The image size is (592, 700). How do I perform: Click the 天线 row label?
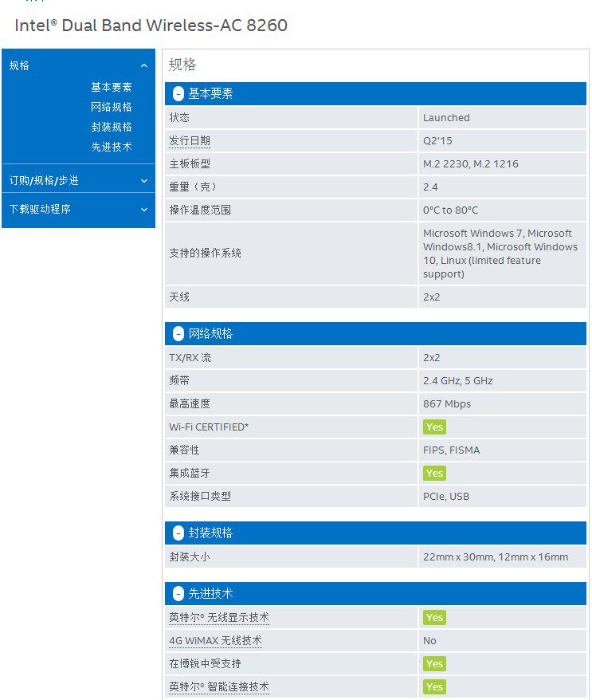(179, 297)
